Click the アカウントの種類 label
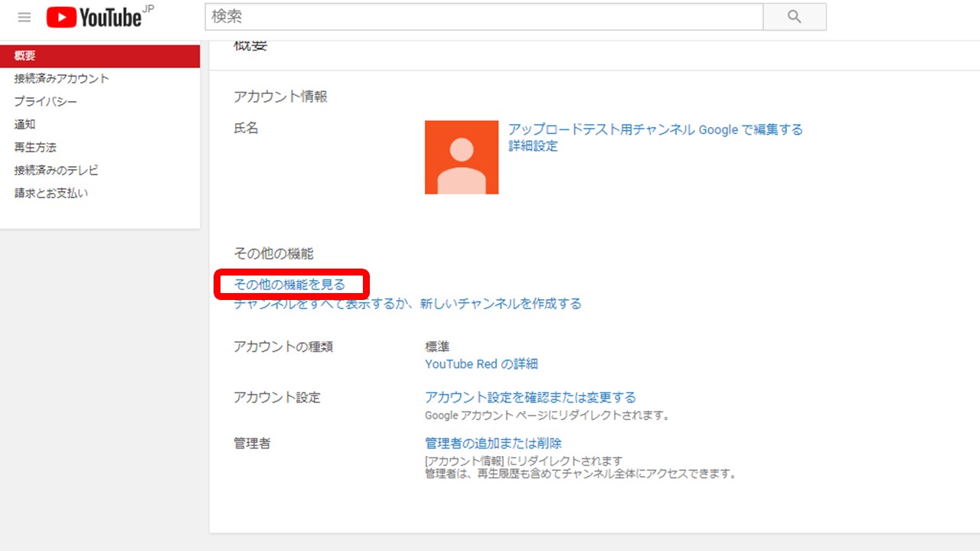Screen dimensions: 980x551 click(x=283, y=347)
